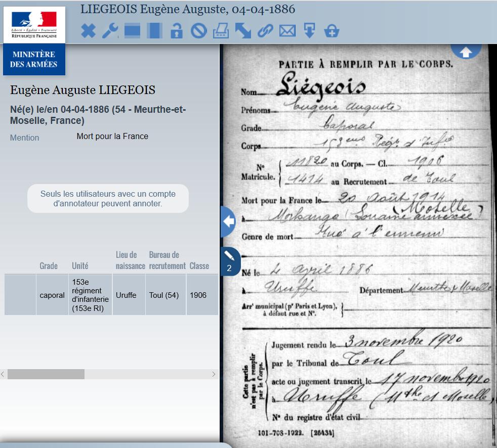Click the 'Mention' label
497x448 pixels.
click(24, 138)
